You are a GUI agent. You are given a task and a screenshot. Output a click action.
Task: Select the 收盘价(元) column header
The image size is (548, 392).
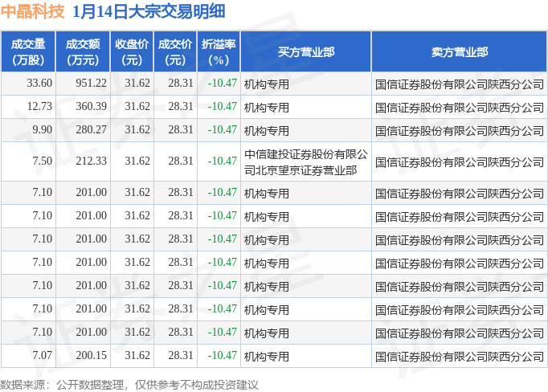[x=132, y=51]
